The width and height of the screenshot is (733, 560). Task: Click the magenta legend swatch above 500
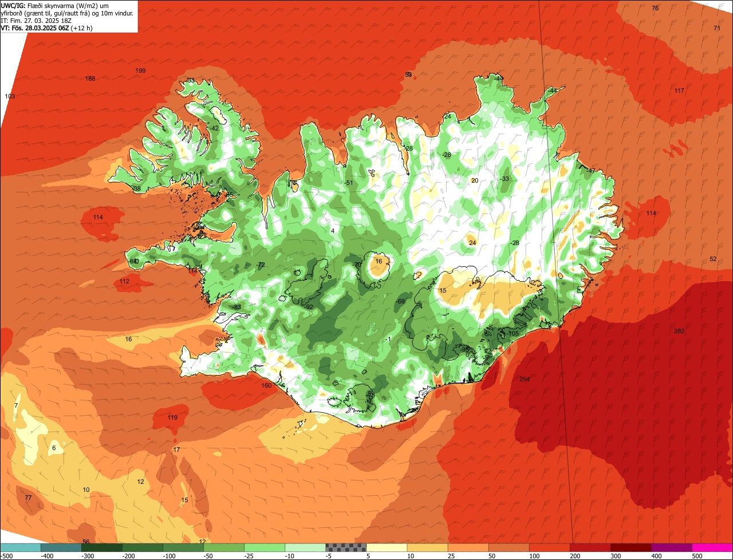tap(712, 547)
